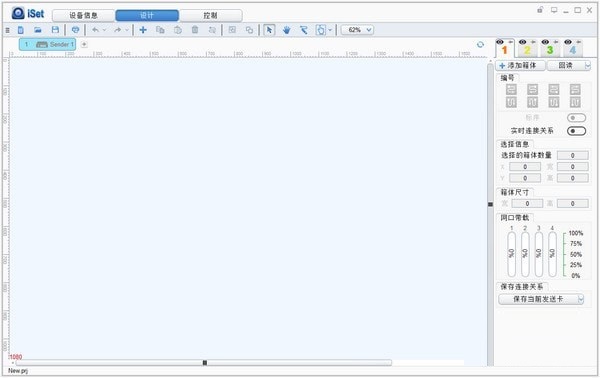This screenshot has width=600, height=378.
Task: Select the connection line tool
Action: (304, 30)
